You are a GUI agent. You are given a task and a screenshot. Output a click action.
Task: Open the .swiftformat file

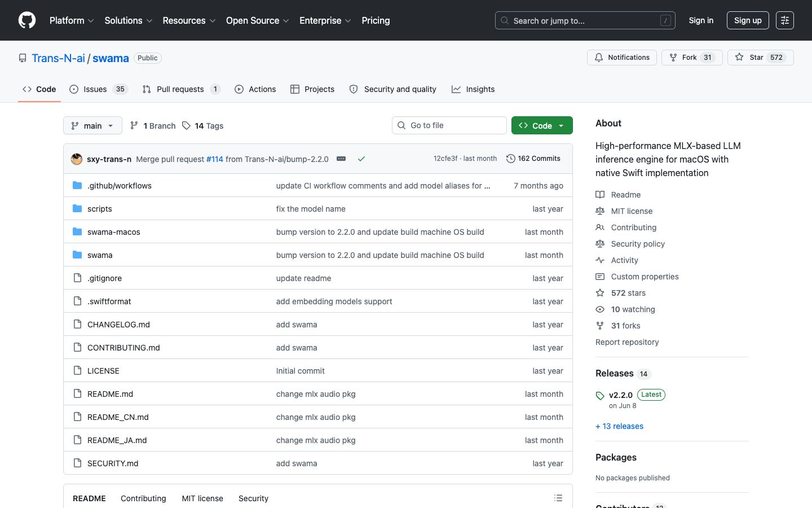pos(109,301)
